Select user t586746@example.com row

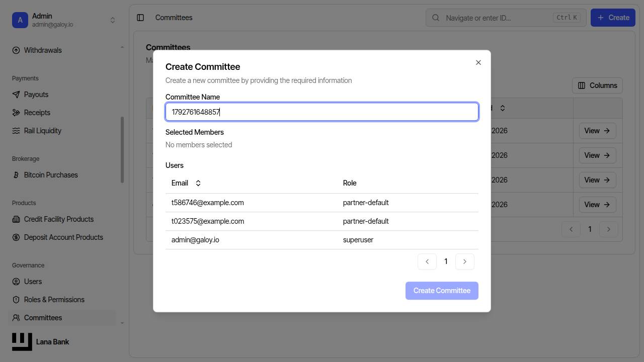[322, 203]
